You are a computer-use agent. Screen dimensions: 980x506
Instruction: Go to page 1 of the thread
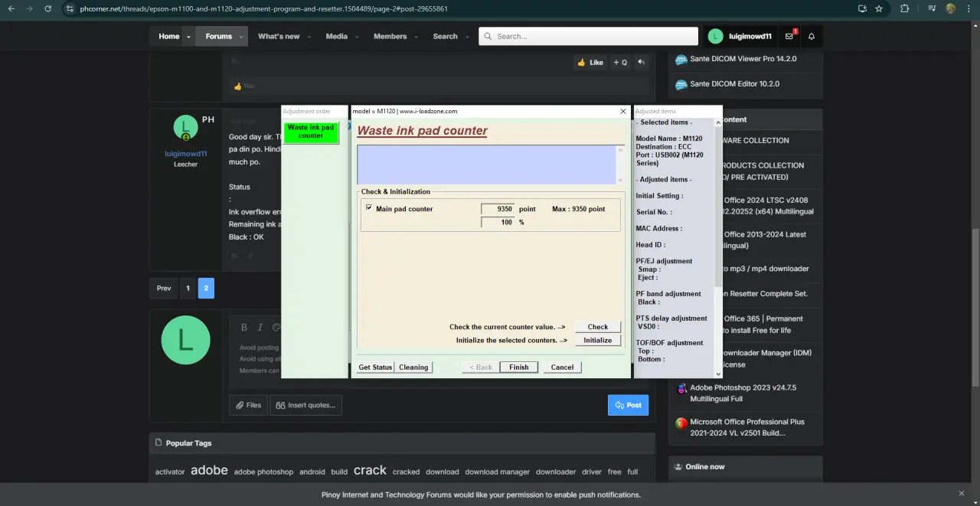pyautogui.click(x=188, y=288)
